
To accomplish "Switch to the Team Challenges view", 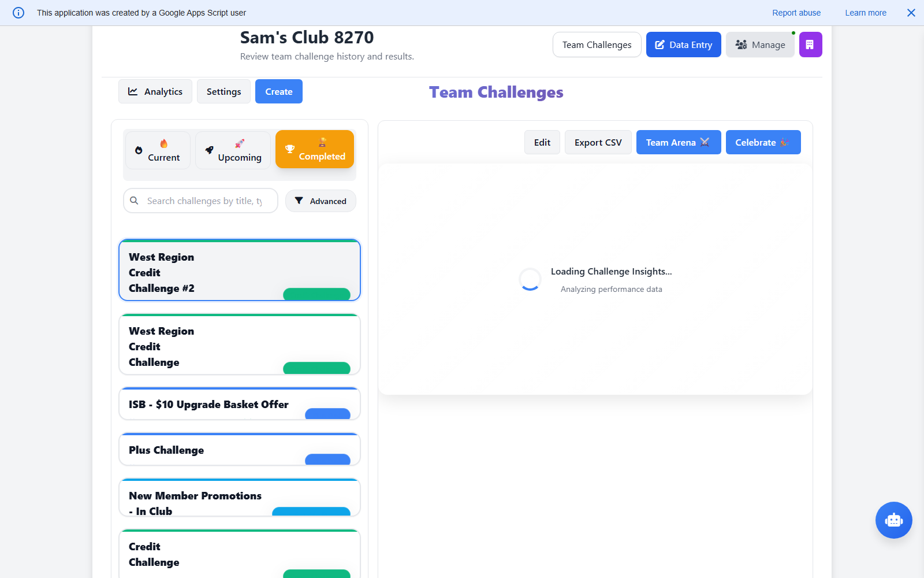I will [597, 45].
